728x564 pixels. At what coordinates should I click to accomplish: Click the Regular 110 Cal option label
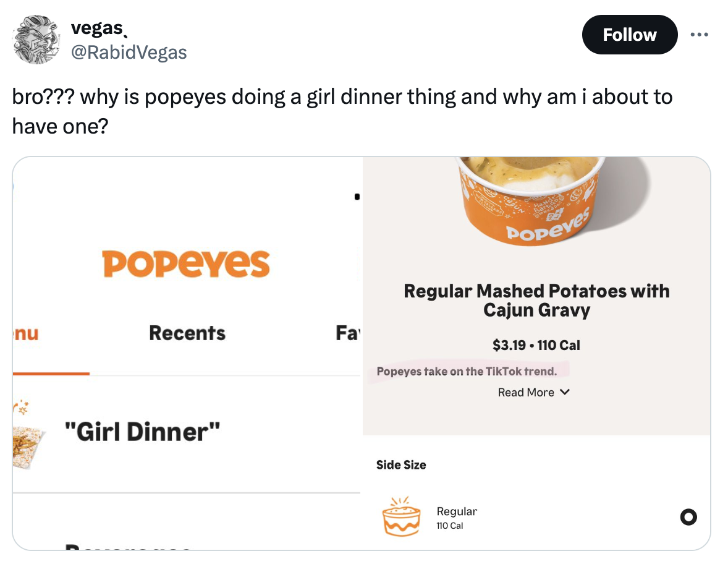(x=456, y=518)
